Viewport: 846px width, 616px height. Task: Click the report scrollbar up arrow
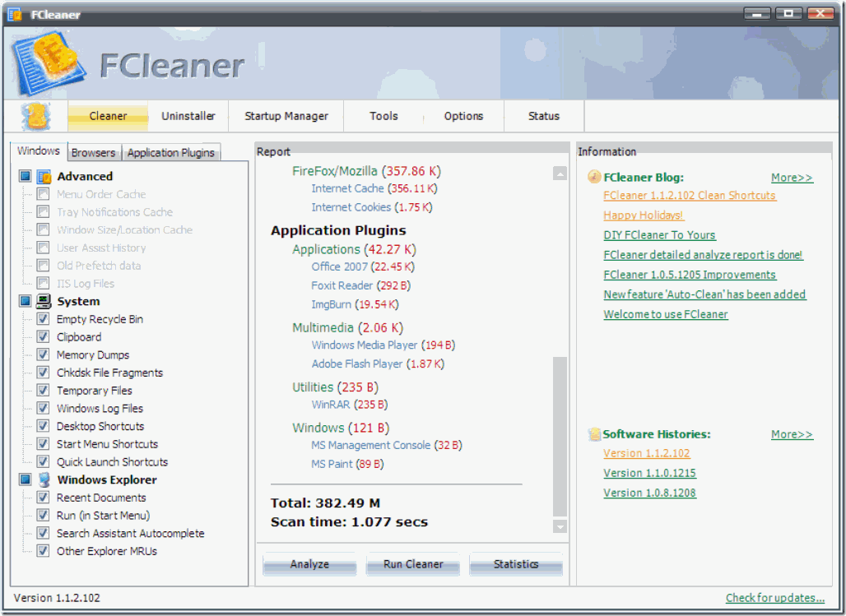click(560, 174)
